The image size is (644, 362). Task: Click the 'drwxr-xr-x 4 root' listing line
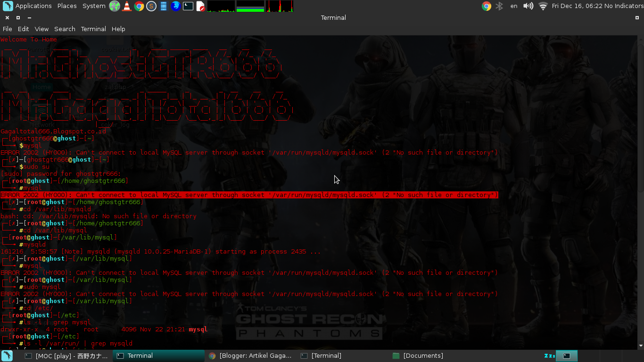pos(104,329)
